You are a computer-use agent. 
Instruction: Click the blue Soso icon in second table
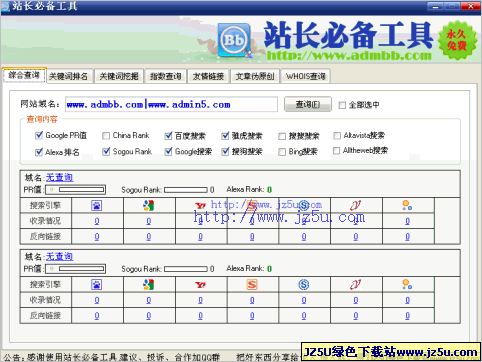304,285
